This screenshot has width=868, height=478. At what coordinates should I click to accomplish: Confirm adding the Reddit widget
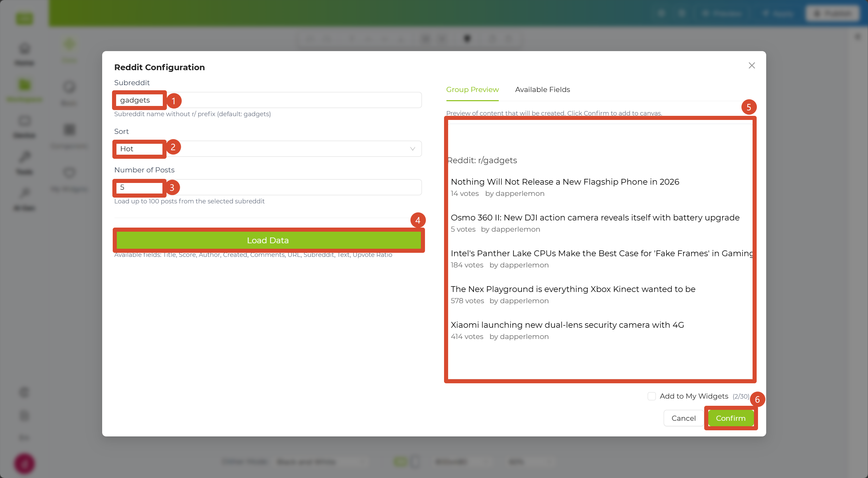[730, 418]
